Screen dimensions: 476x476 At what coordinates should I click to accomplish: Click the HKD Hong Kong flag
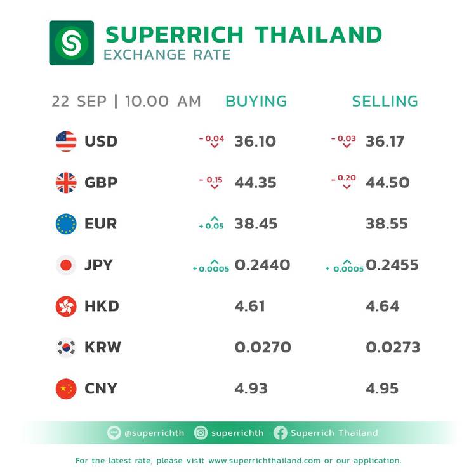tap(66, 306)
